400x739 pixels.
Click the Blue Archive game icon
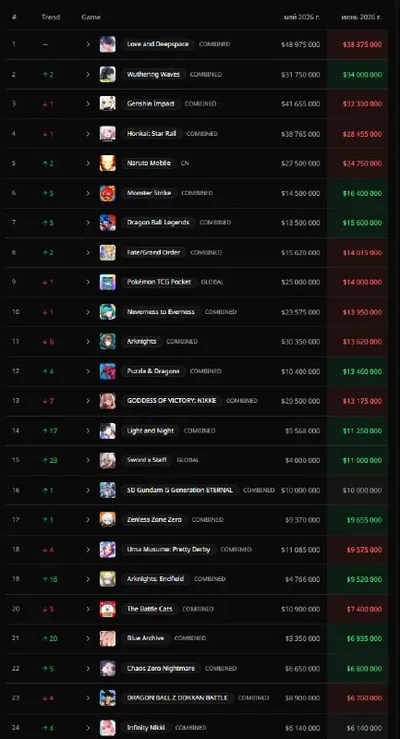(107, 639)
